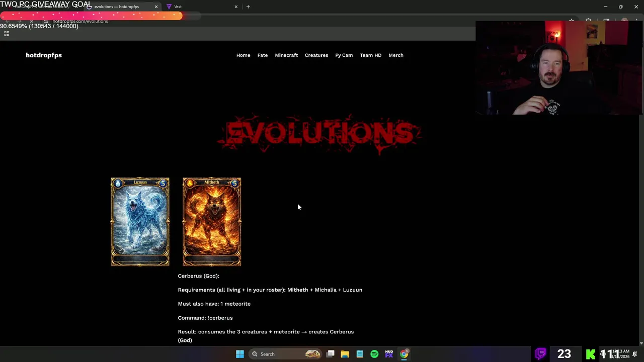Screen dimensions: 644x362
Task: Click the fire element icon on Mitheth card
Action: 190,184
